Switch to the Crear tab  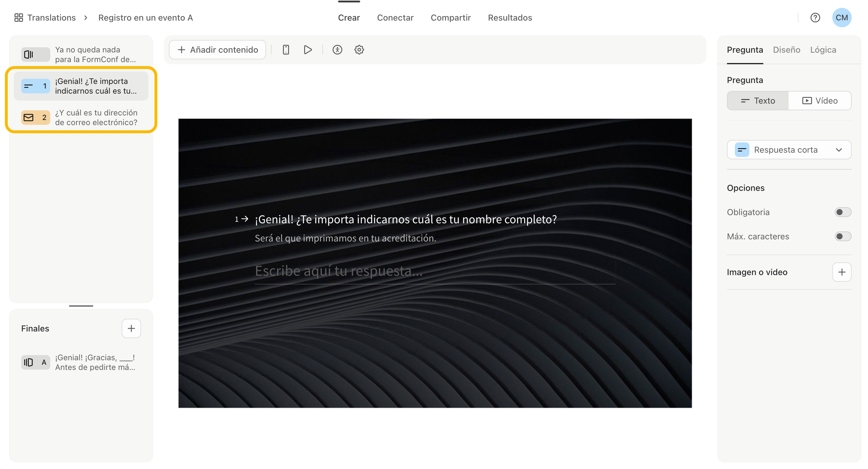pyautogui.click(x=349, y=18)
